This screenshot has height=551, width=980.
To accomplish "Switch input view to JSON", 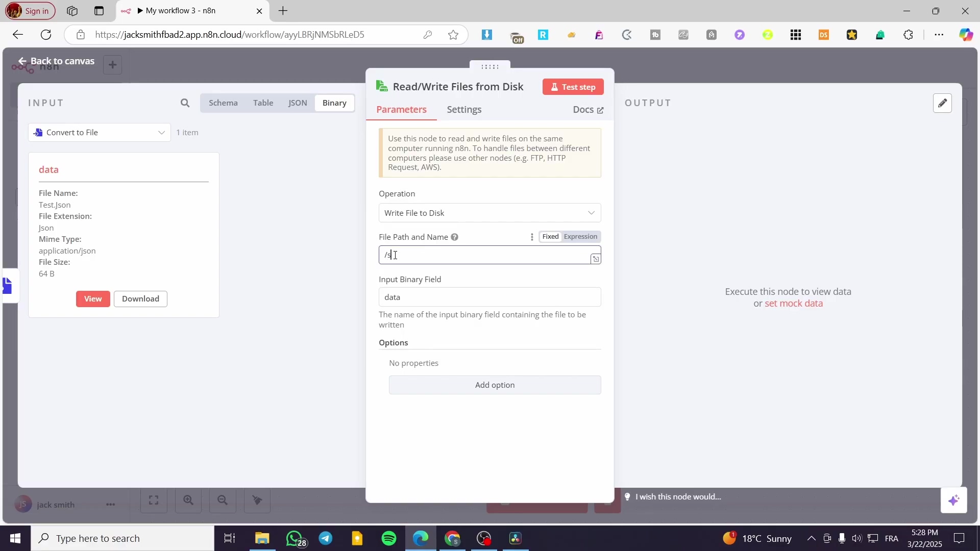I will (x=298, y=103).
